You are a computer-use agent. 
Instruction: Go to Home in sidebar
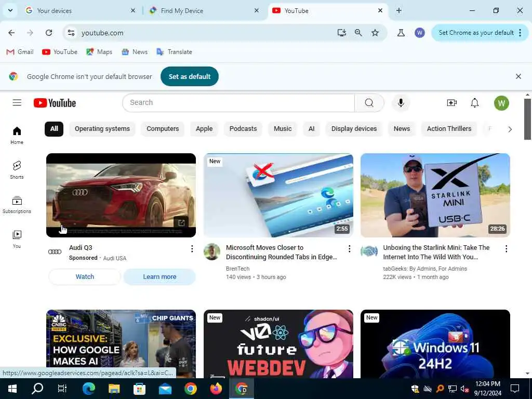coord(17,136)
